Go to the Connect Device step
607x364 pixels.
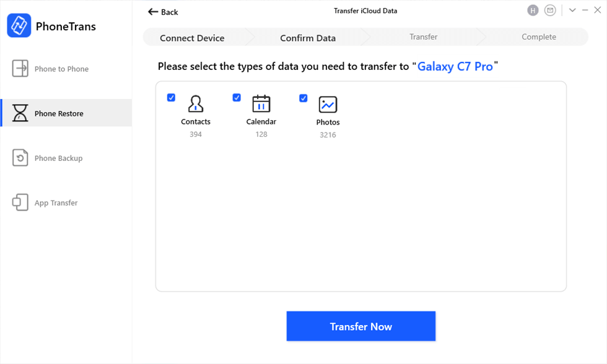[192, 38]
